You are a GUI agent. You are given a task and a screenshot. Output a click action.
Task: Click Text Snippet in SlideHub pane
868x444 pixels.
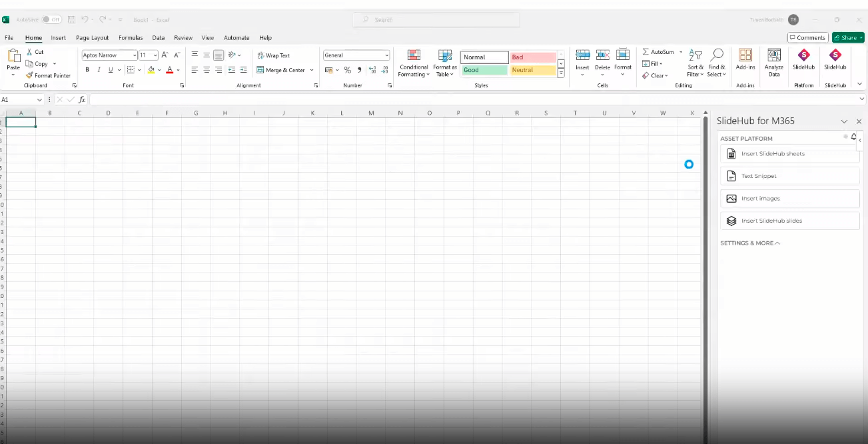click(x=790, y=176)
